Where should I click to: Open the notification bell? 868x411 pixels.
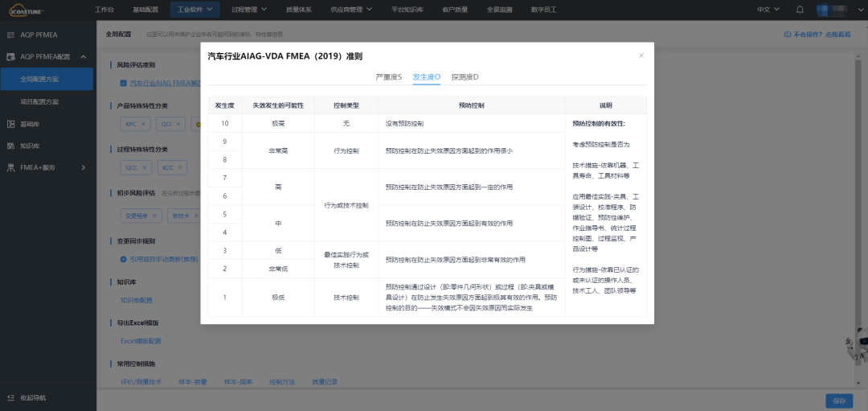(800, 10)
